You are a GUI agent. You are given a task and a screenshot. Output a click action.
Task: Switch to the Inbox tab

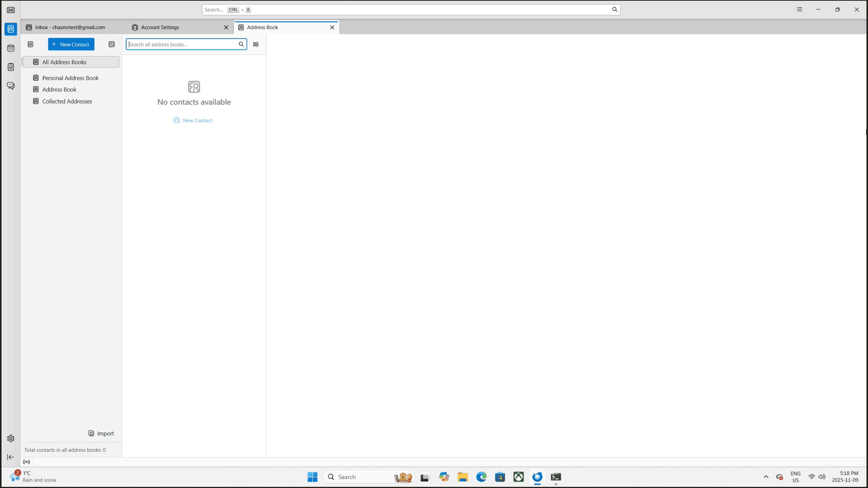70,27
